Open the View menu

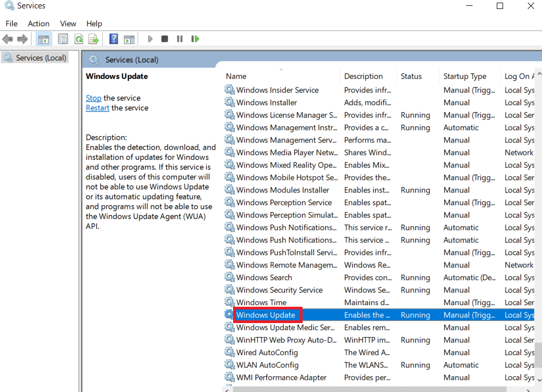pyautogui.click(x=68, y=23)
